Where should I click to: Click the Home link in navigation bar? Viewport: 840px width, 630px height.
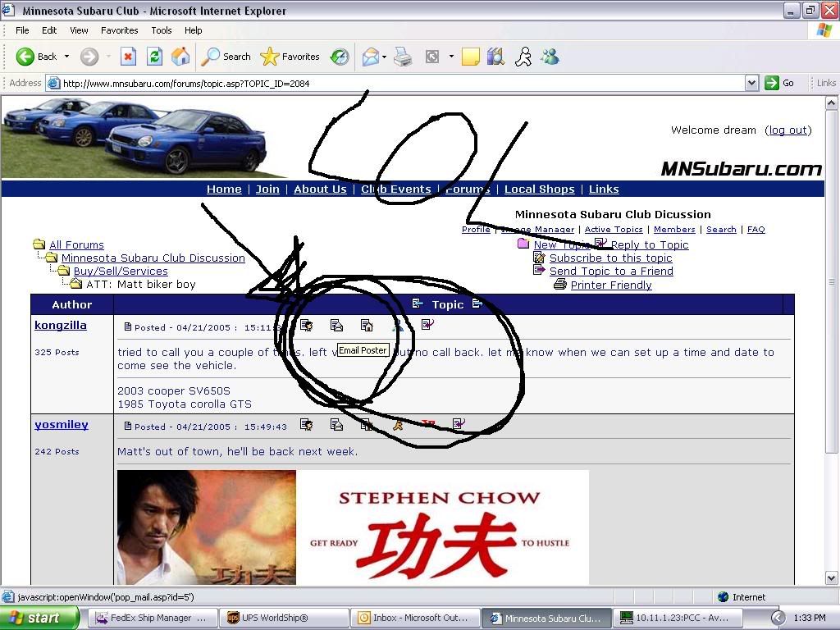click(x=224, y=189)
